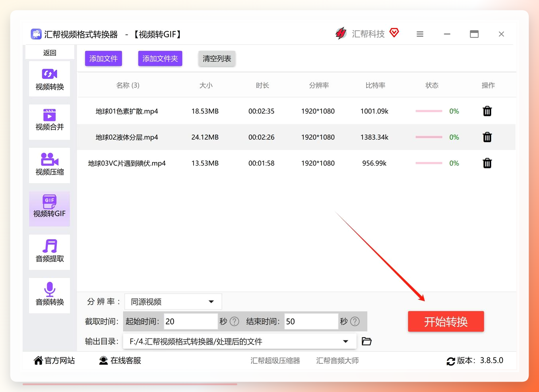The width and height of the screenshot is (539, 392).
Task: Click the 大小 column header
Action: click(x=206, y=85)
